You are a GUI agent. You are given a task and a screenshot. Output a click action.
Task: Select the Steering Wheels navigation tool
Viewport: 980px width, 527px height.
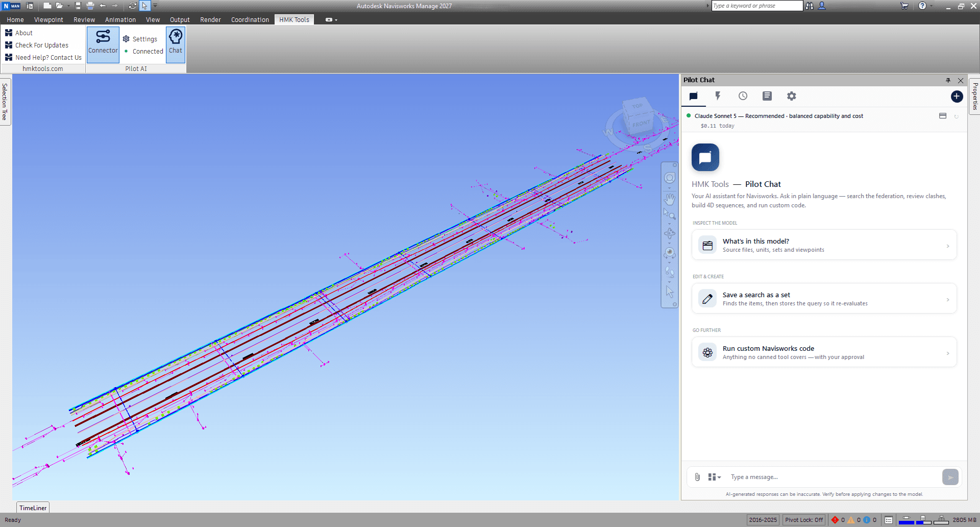(670, 178)
